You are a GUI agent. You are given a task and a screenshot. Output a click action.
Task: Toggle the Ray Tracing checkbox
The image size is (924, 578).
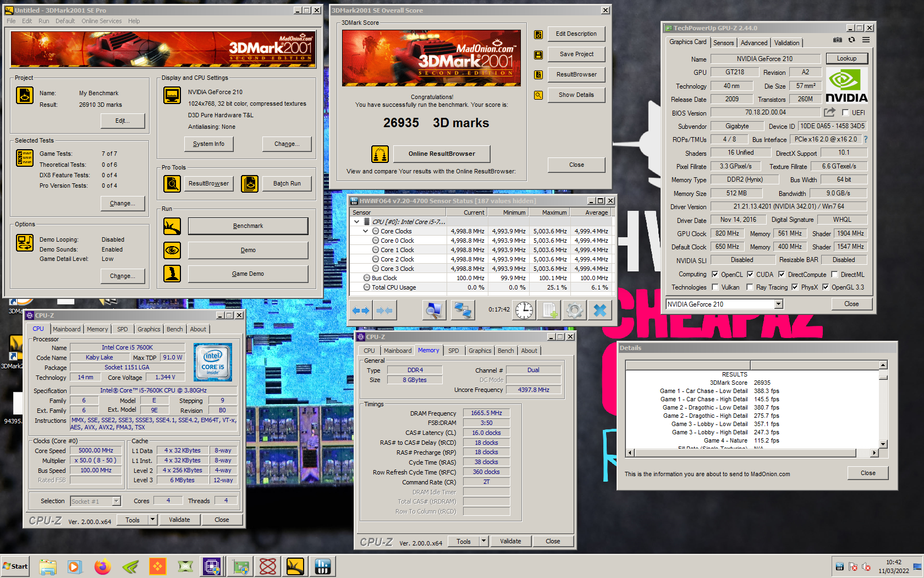pos(750,287)
